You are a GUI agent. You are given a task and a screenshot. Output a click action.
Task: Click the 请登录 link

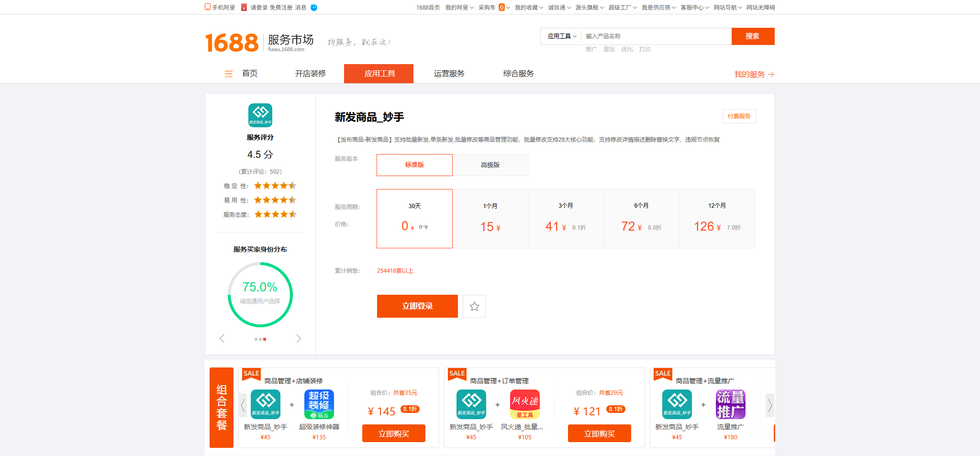coord(259,8)
